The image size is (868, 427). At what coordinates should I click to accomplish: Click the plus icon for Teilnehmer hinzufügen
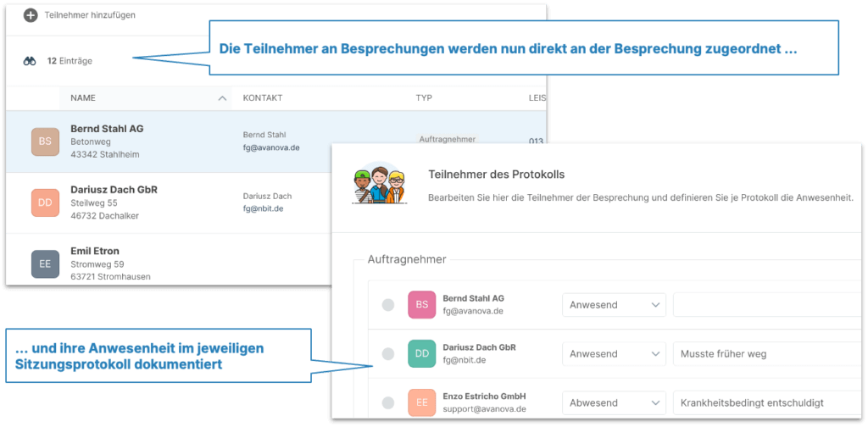[31, 15]
